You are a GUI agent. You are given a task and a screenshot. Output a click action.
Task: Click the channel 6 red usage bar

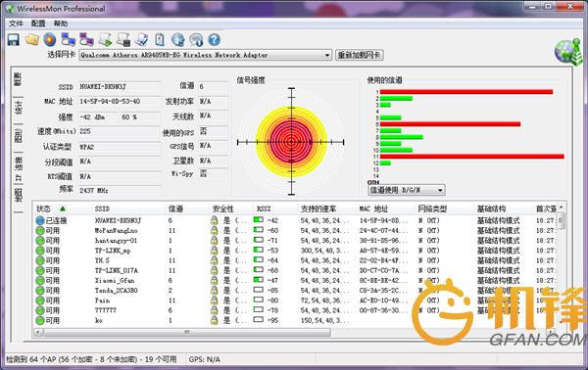(x=450, y=124)
